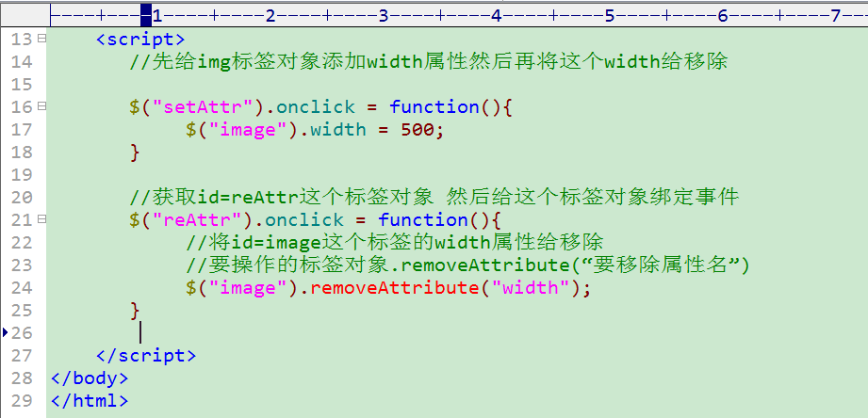
Task: Click the red removeAttribute call on line 24
Action: [x=395, y=287]
